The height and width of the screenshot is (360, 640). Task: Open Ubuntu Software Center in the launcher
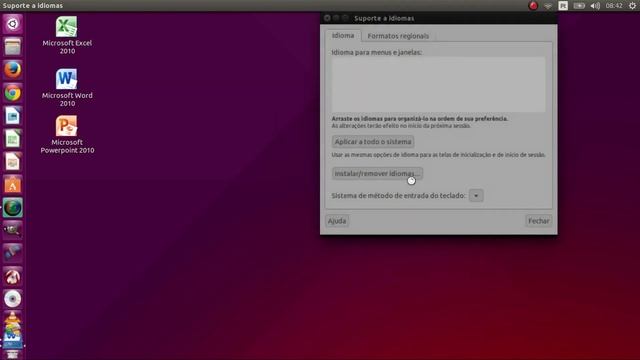[13, 185]
